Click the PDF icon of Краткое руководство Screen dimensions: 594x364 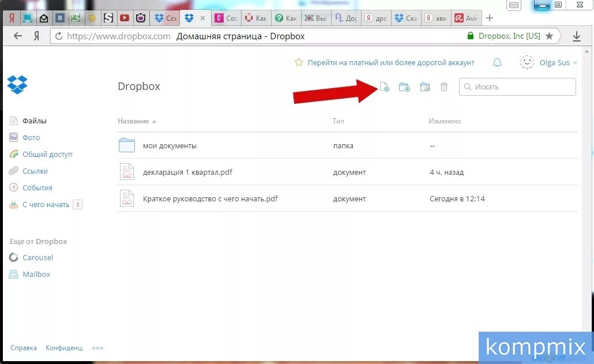click(126, 198)
